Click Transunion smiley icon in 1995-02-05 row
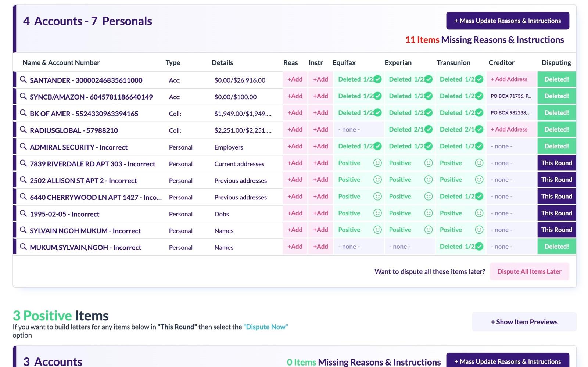 pos(479,213)
